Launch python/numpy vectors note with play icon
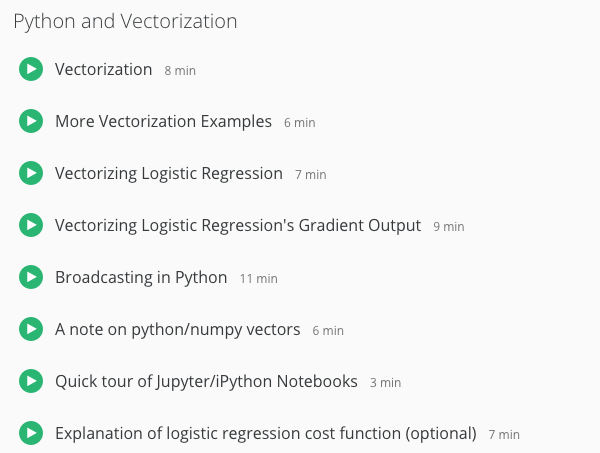Screen dimensions: 600x453 (x=31, y=329)
